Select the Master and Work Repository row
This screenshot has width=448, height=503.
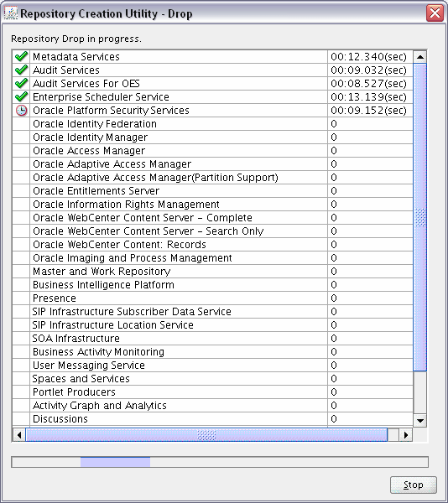pyautogui.click(x=212, y=272)
